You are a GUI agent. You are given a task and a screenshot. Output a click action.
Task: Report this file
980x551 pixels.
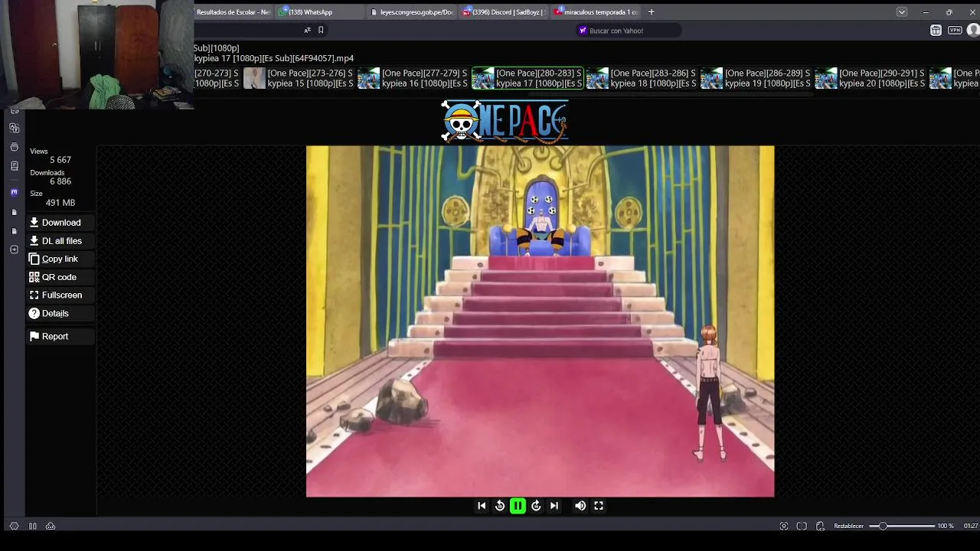60,337
